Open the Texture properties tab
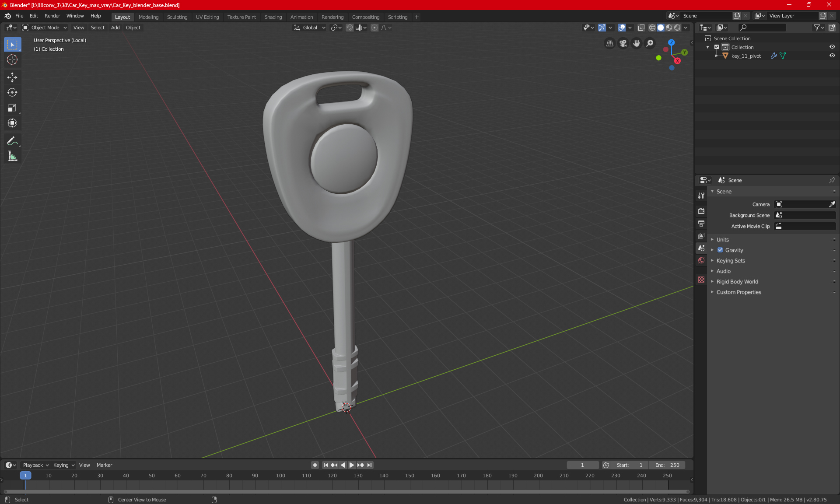Screen dimensions: 840x504 (x=701, y=280)
